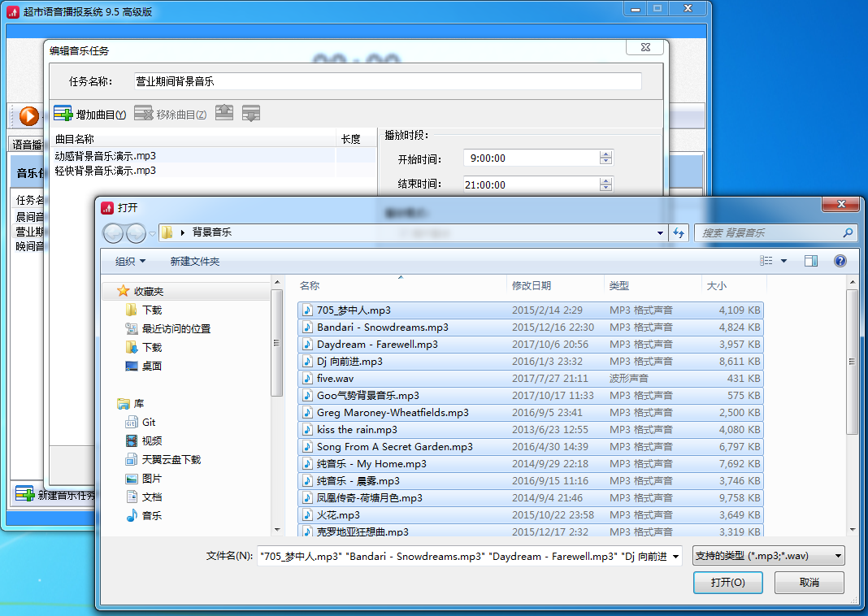The width and height of the screenshot is (868, 616).
Task: Click the 移除曲目 remove track button
Action: 171,114
